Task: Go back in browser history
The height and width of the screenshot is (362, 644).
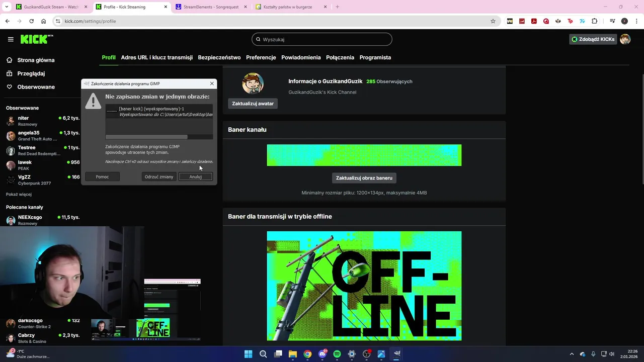Action: point(7,21)
